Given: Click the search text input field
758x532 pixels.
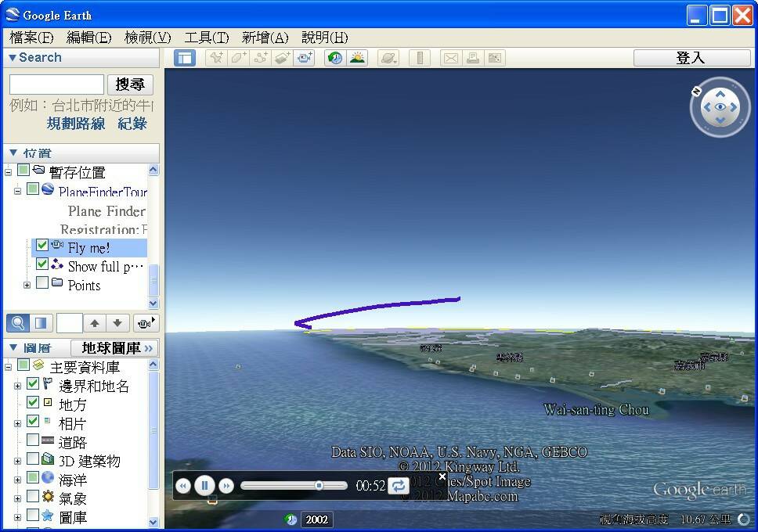Looking at the screenshot, I should [x=56, y=84].
